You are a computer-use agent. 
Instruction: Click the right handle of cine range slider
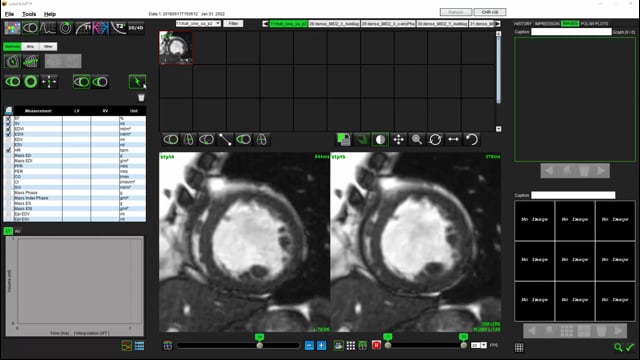point(463,345)
